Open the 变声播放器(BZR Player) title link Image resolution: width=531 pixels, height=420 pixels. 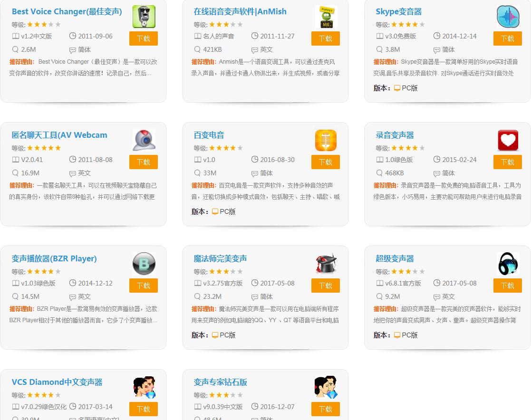tap(54, 258)
